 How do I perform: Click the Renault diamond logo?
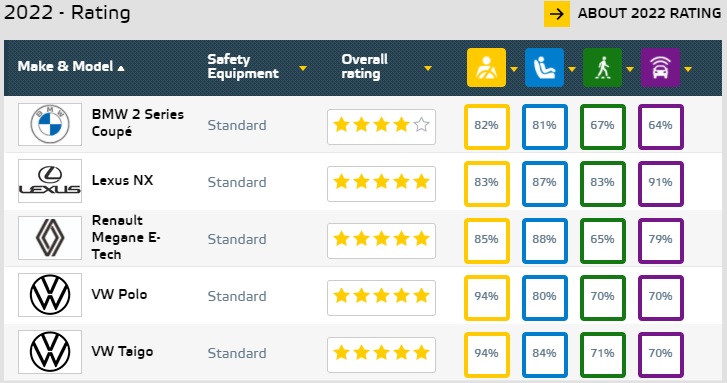click(x=50, y=238)
